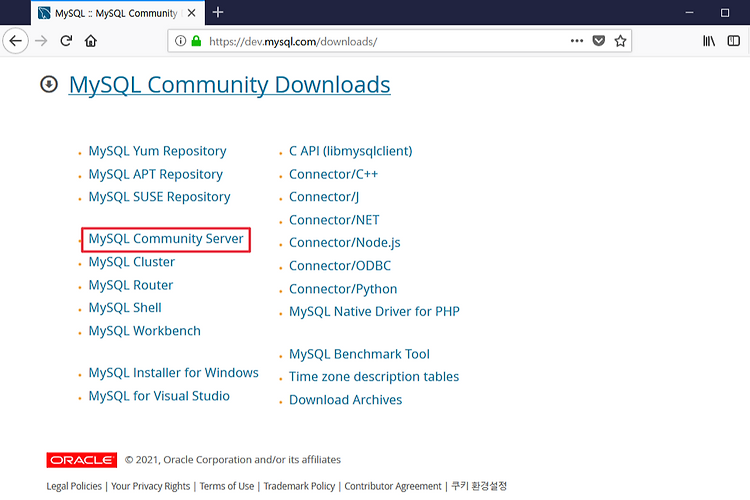Reload the current page
This screenshot has height=500, width=750.
click(66, 41)
